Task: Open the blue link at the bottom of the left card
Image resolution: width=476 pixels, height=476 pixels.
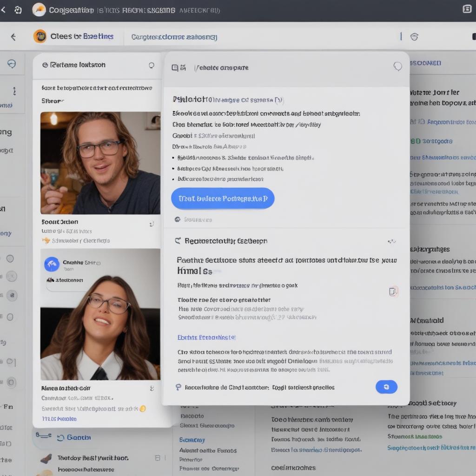Action: click(x=59, y=419)
